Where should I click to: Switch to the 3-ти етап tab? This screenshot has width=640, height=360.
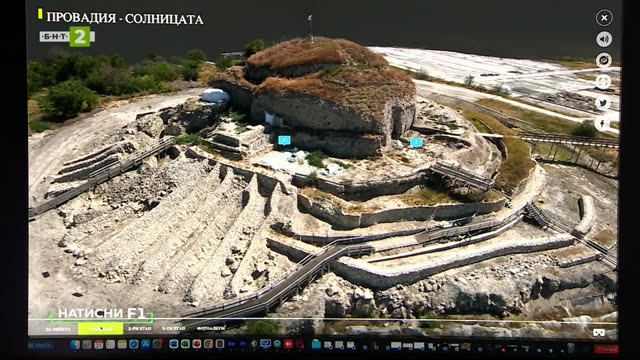173,329
